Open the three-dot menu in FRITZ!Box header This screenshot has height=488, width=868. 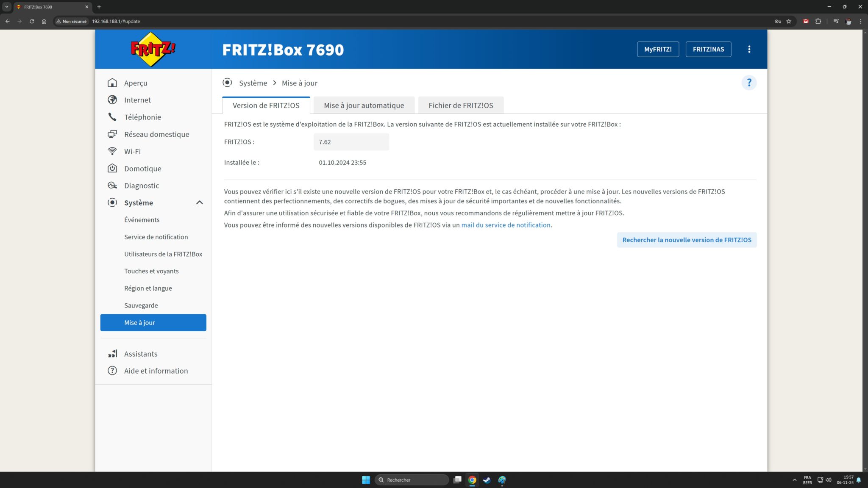pyautogui.click(x=749, y=49)
